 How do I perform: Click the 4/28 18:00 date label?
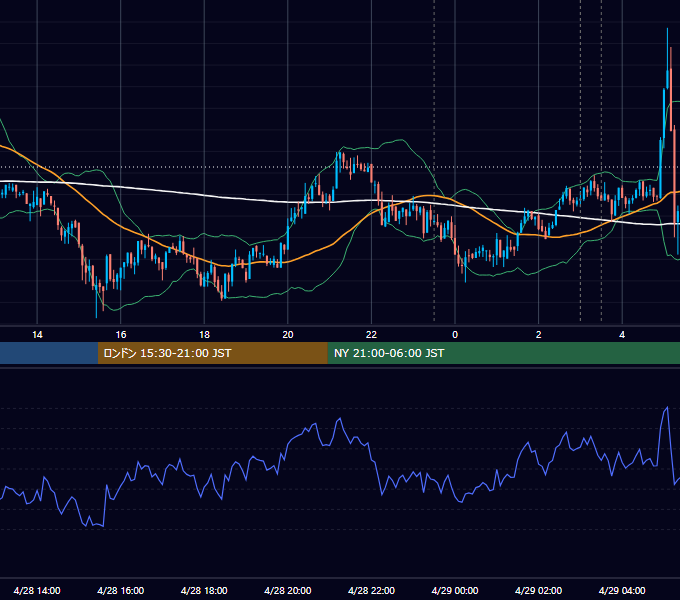pyautogui.click(x=204, y=590)
